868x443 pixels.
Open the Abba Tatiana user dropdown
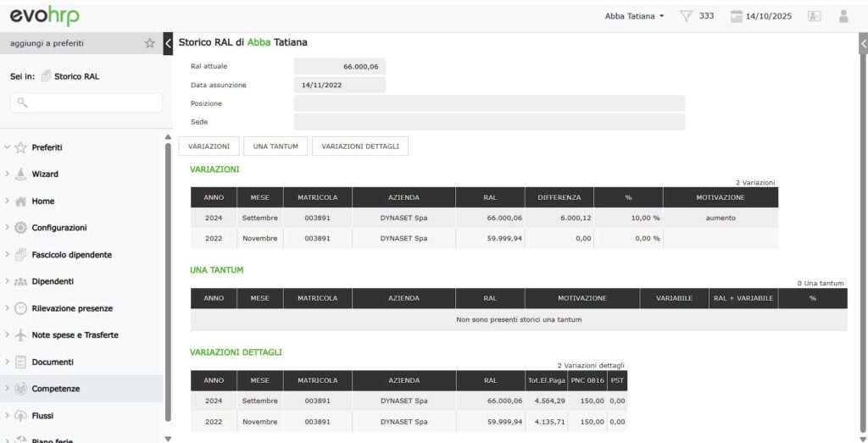pyautogui.click(x=634, y=16)
